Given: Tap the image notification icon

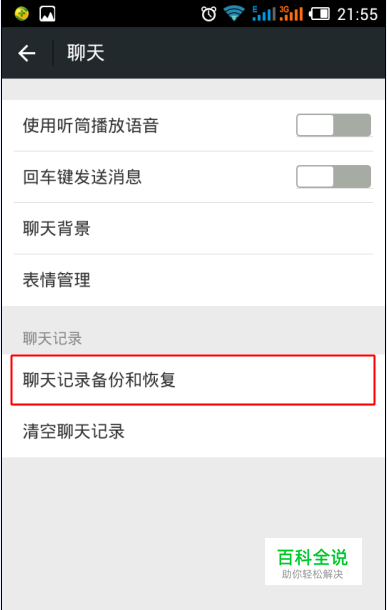Looking at the screenshot, I should tap(47, 14).
